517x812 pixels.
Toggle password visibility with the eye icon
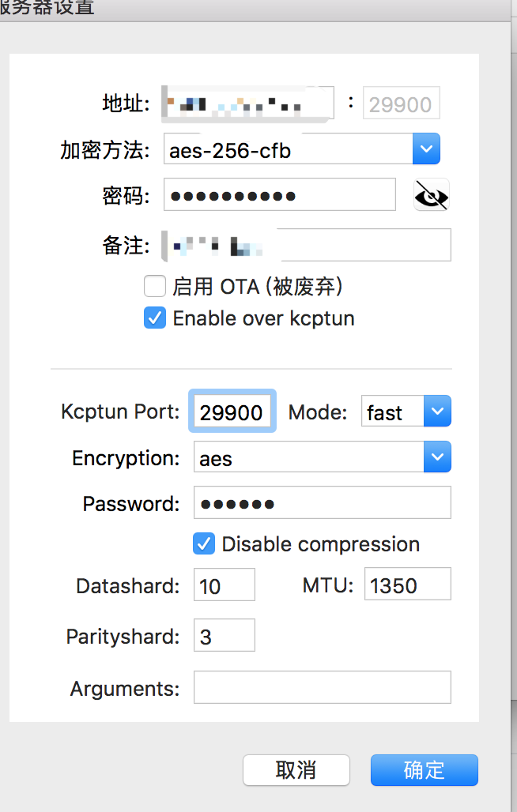pyautogui.click(x=430, y=194)
